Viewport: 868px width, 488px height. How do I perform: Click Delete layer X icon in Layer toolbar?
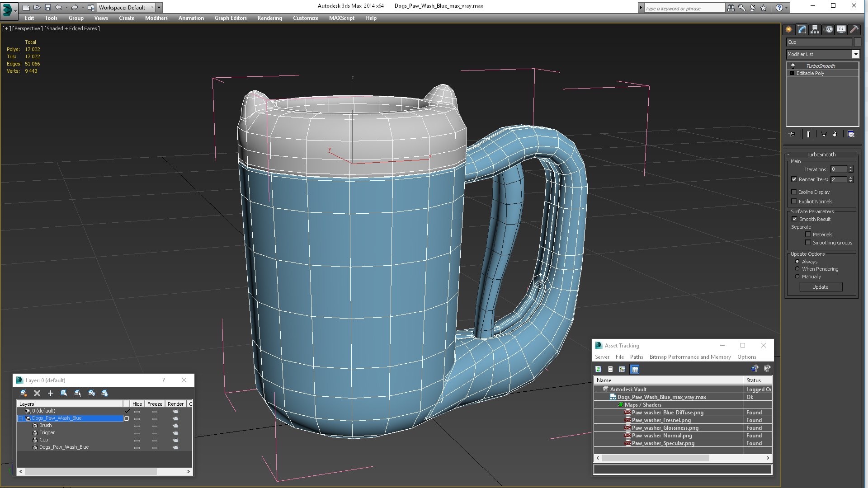tap(37, 393)
